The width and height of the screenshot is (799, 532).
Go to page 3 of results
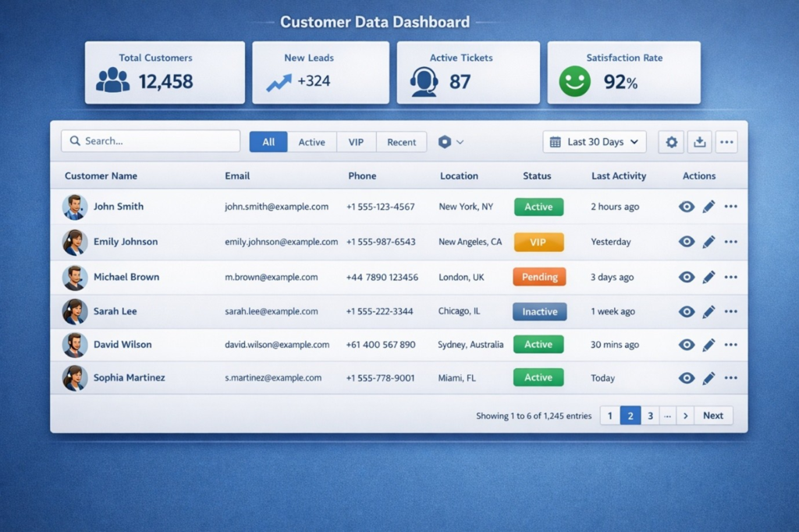tap(650, 416)
